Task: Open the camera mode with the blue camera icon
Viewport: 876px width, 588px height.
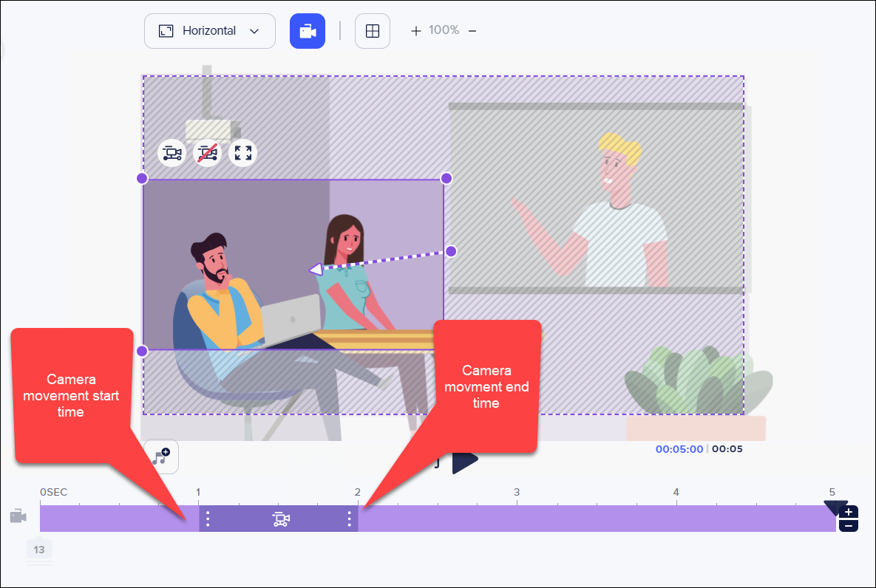Action: coord(307,30)
